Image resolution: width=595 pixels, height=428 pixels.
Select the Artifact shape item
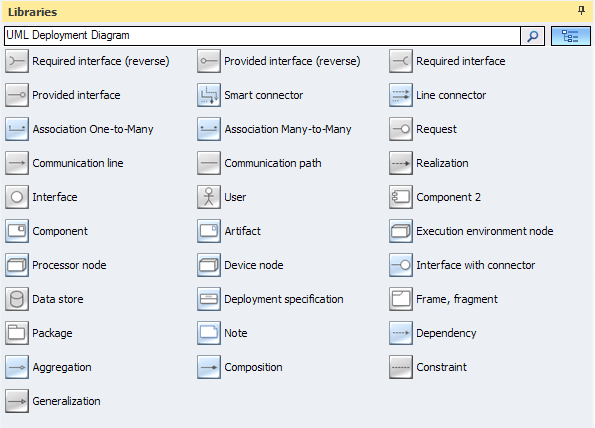coord(229,231)
